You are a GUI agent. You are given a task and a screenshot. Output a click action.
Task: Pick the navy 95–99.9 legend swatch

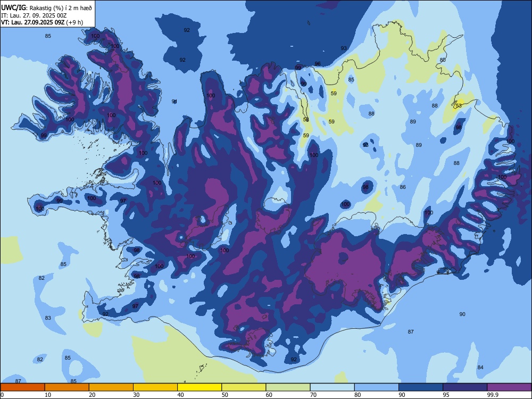465,387
